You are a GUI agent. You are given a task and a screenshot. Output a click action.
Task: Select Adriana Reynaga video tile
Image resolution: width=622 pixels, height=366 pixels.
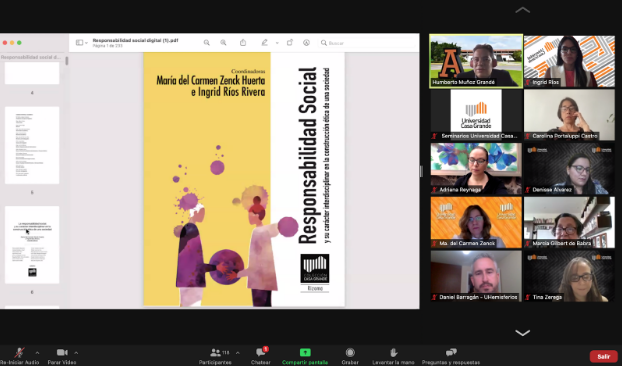476,169
